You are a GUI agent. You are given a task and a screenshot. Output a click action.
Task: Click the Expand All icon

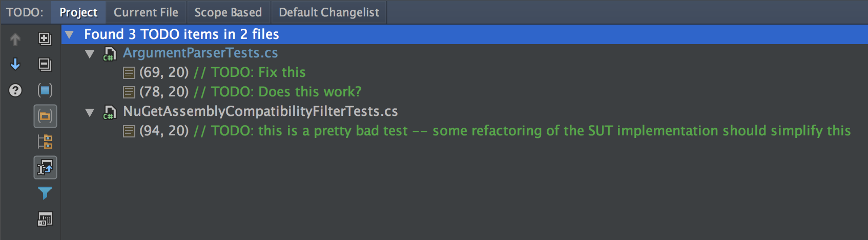45,39
